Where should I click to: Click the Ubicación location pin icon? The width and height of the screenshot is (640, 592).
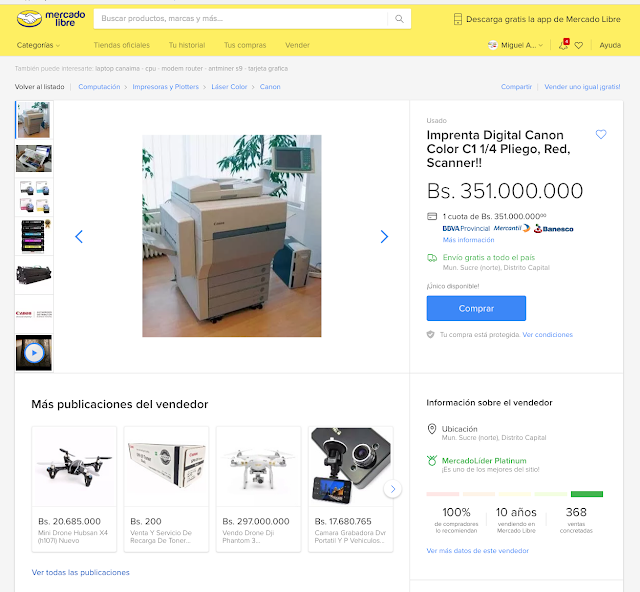432,429
